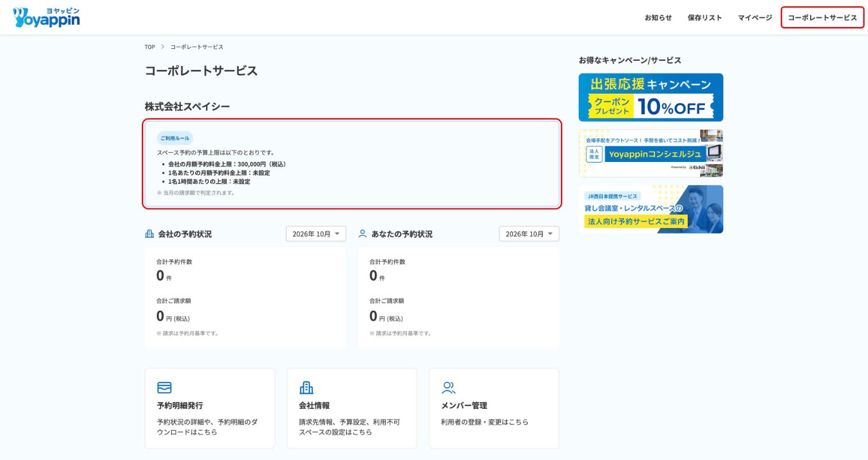868x460 pixels.
Task: Open 予約明細発行 card
Action: click(210, 408)
